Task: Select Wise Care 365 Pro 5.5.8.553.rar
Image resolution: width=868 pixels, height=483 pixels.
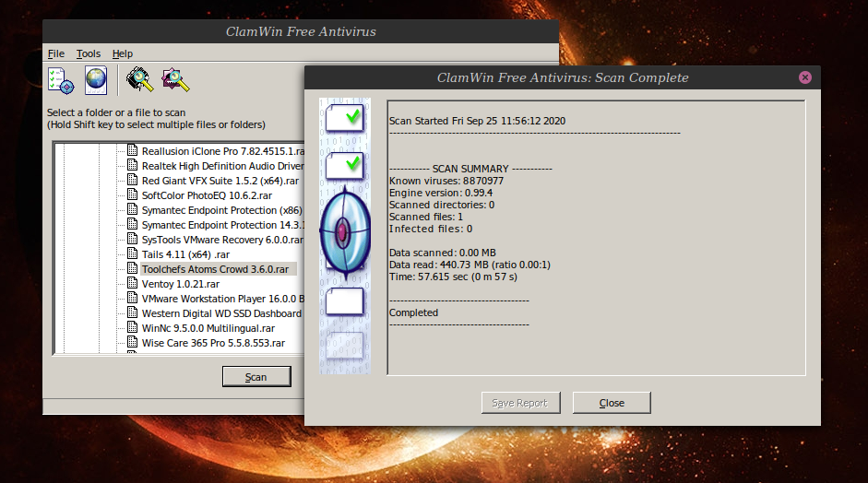Action: click(x=213, y=343)
